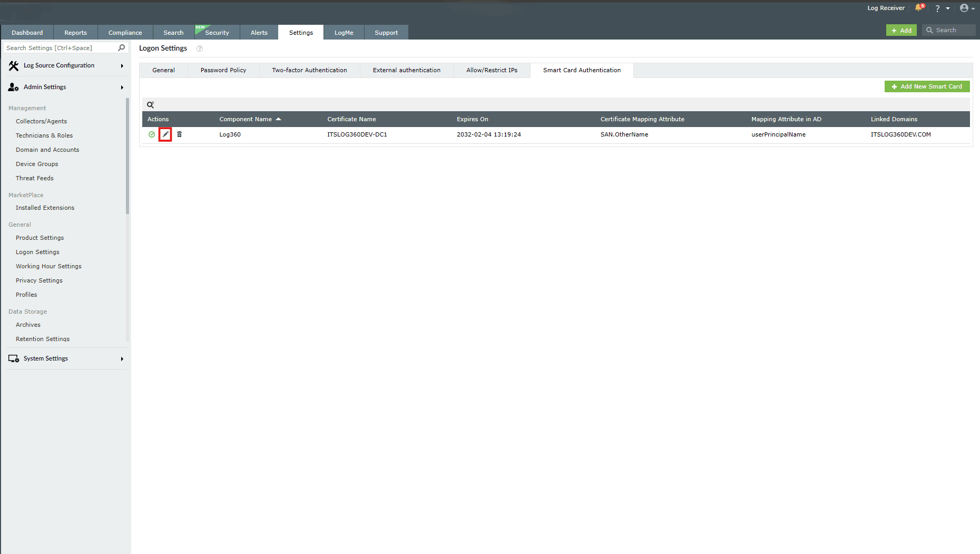Click the green enabled status icon for Log360
This screenshot has width=980, height=554.
tap(152, 134)
